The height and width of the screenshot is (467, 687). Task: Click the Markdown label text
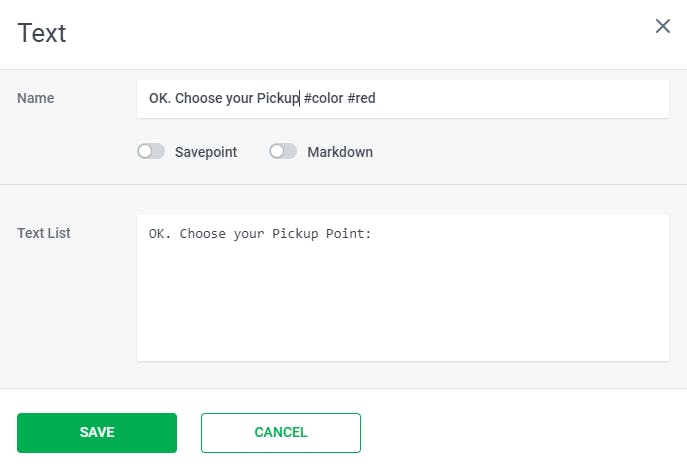[340, 152]
